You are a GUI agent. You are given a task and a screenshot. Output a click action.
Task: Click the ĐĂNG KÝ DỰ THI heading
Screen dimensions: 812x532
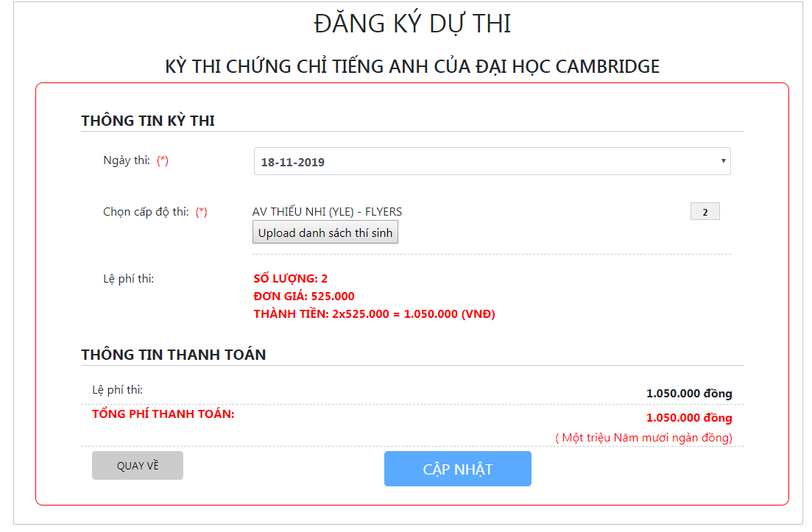[x=412, y=24]
